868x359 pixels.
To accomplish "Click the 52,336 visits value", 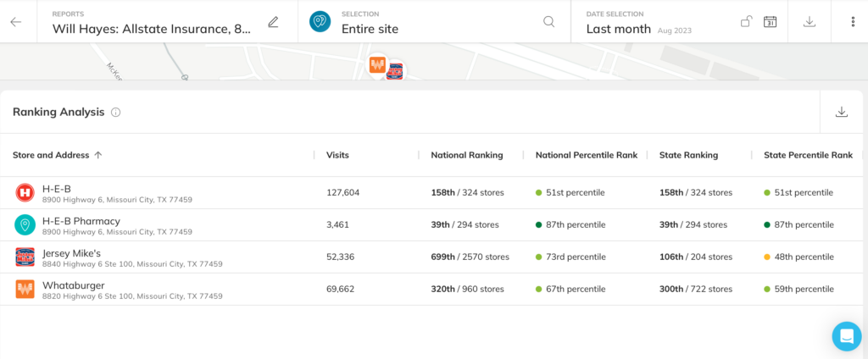I will click(341, 257).
